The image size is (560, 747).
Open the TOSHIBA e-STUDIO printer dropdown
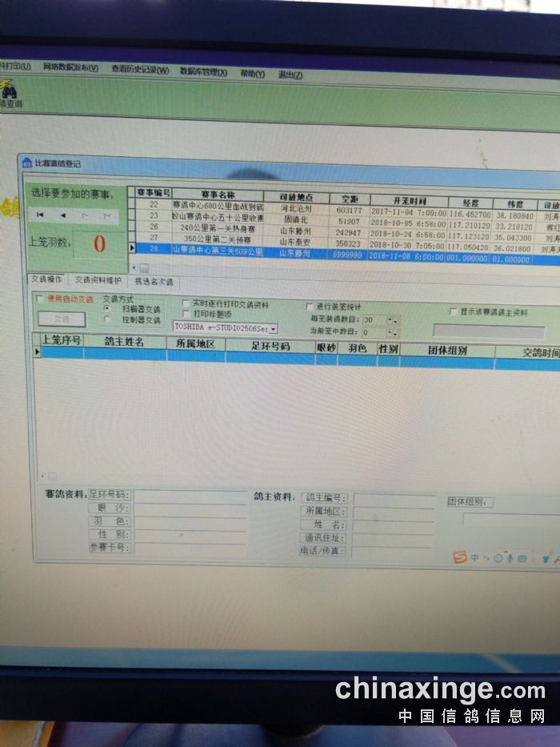pos(274,328)
